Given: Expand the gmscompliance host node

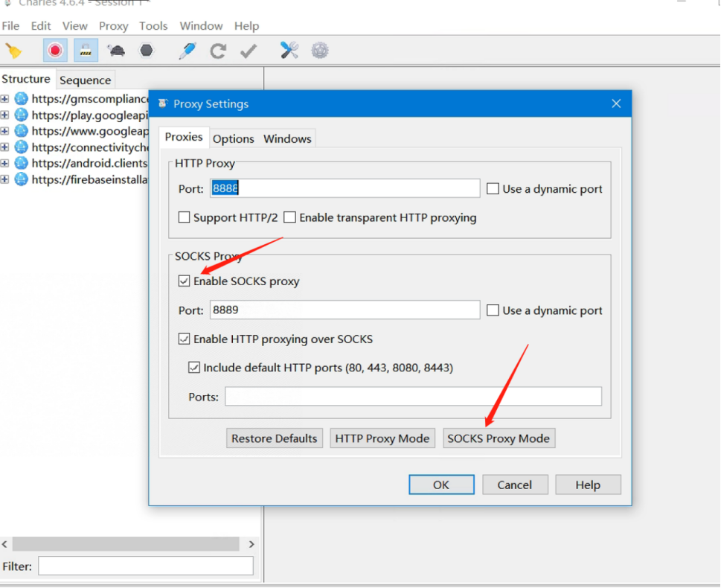Looking at the screenshot, I should coord(4,98).
